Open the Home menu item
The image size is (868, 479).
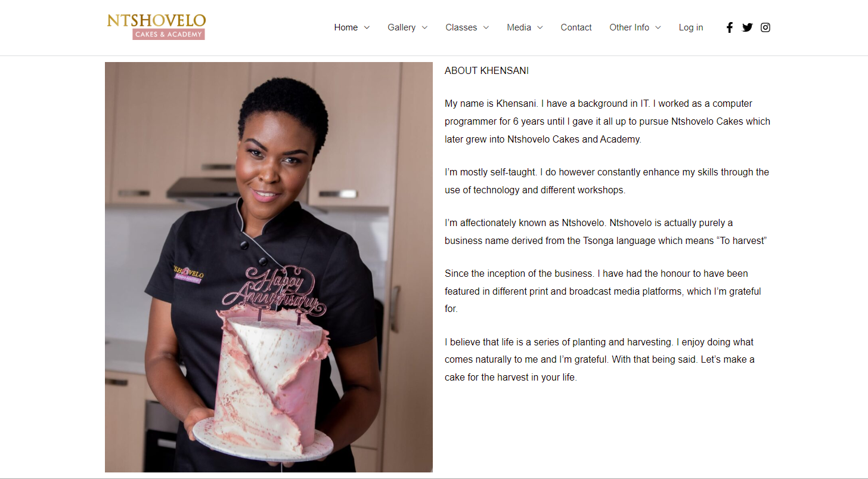(346, 27)
